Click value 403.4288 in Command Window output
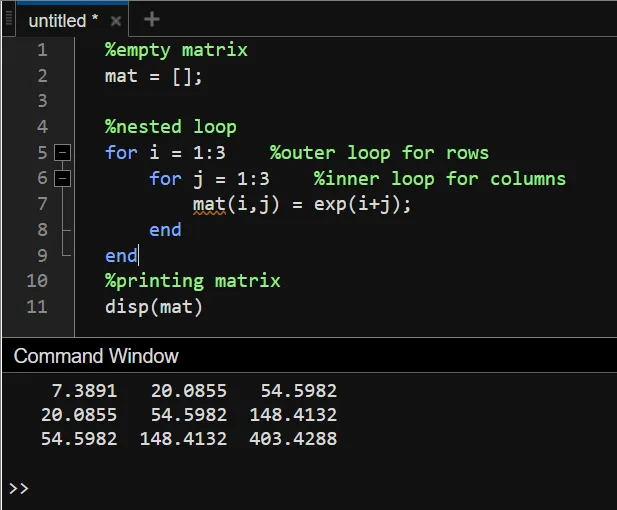617x510 pixels. tap(293, 438)
